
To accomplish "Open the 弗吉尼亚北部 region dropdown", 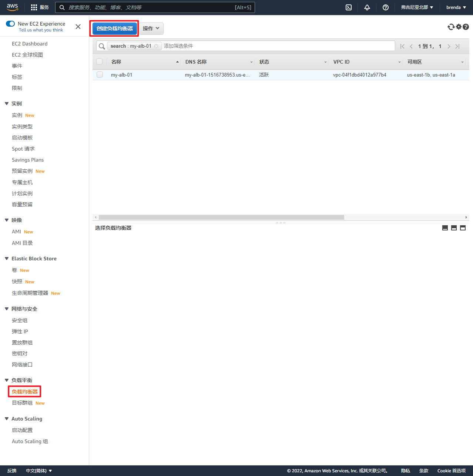I will tap(417, 7).
